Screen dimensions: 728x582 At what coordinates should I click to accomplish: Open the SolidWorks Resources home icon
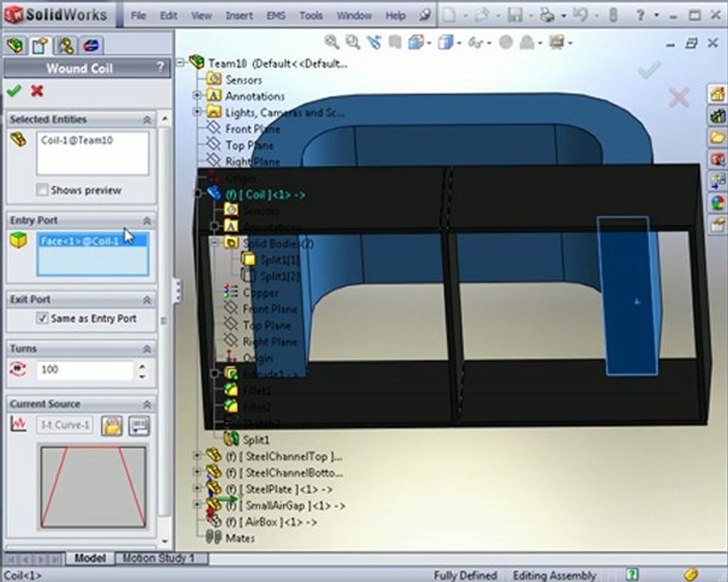(717, 95)
